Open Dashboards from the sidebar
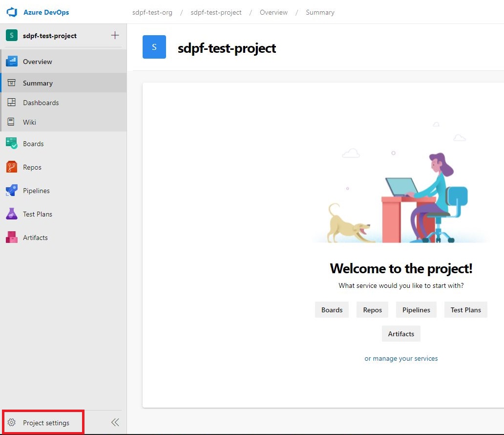 [x=41, y=103]
